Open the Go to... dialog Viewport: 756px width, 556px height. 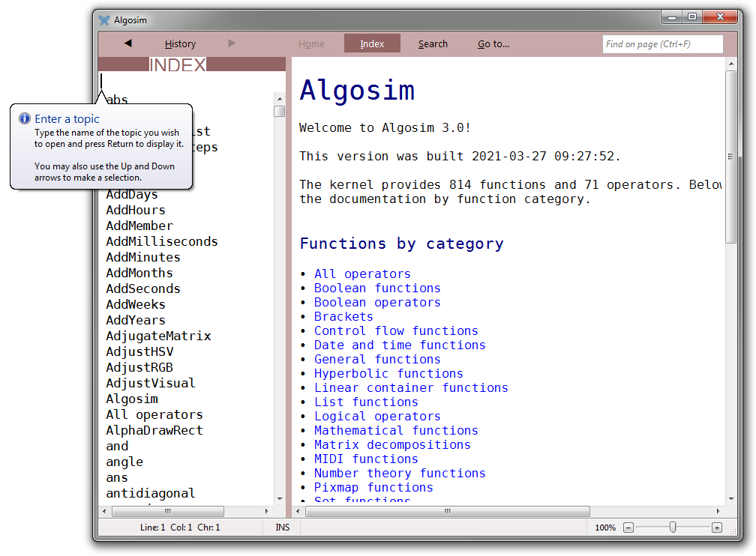pyautogui.click(x=493, y=44)
